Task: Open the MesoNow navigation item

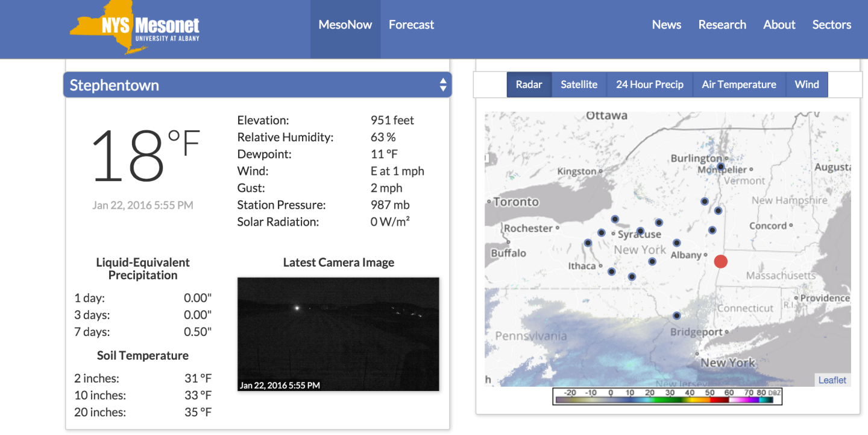Action: [x=345, y=25]
